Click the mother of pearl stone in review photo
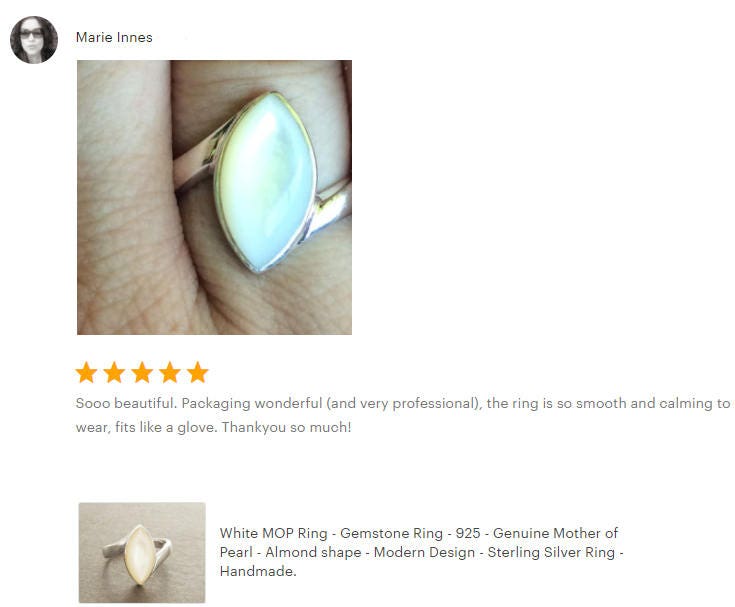 click(266, 183)
